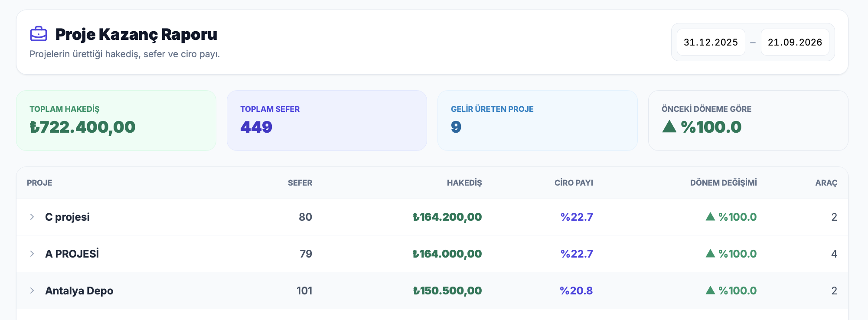Click the up triangle in A PROJESİ row
868x320 pixels.
(710, 253)
